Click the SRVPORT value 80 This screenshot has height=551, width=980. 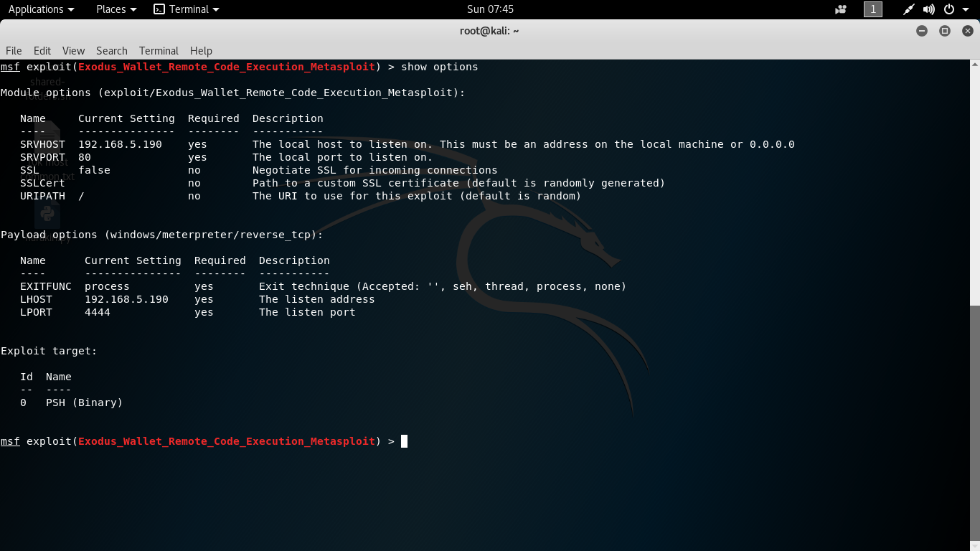point(85,157)
